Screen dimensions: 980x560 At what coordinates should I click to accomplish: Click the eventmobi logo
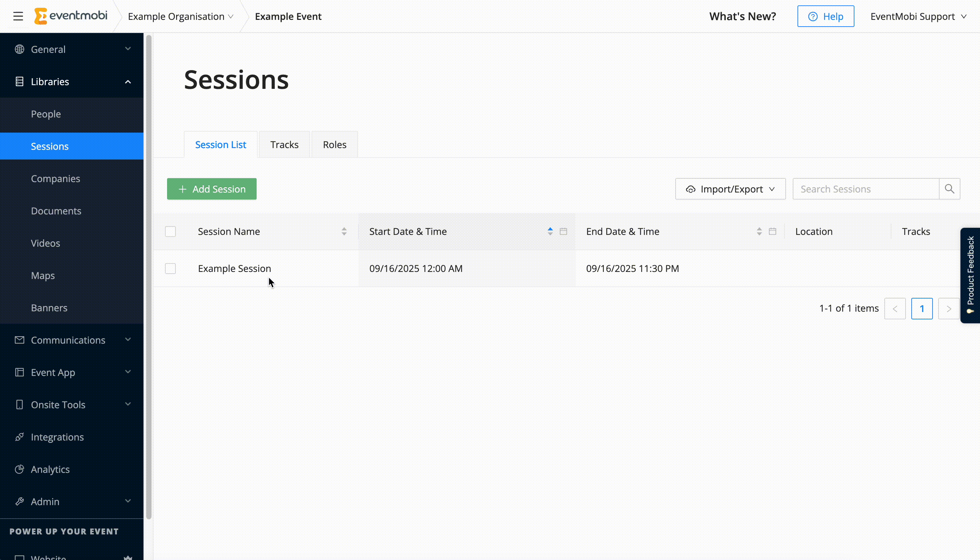click(x=71, y=16)
